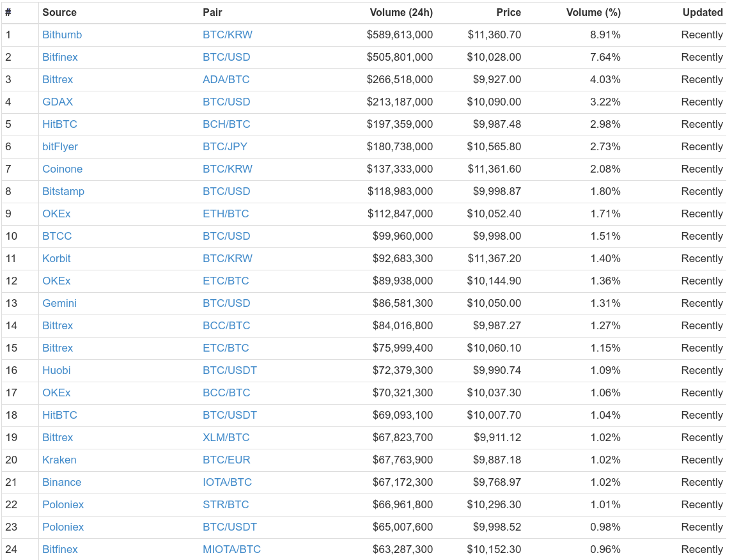Image resolution: width=732 pixels, height=560 pixels.
Task: Click the BTC/KRW pair for Bithumb
Action: point(228,35)
